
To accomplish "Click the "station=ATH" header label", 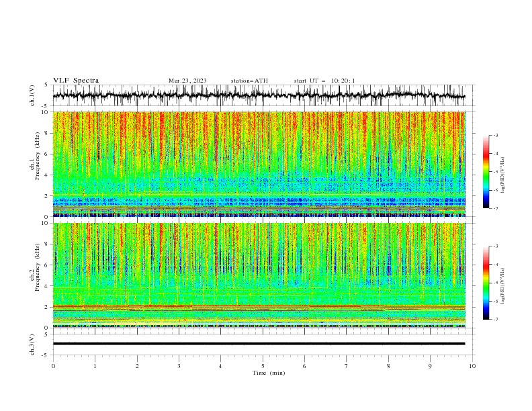I will point(249,81).
